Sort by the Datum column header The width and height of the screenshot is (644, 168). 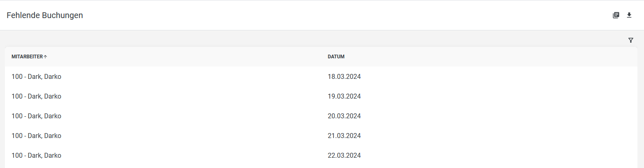coord(336,57)
